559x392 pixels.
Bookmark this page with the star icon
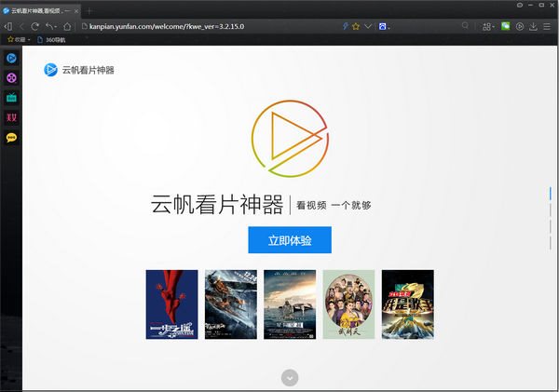(356, 26)
